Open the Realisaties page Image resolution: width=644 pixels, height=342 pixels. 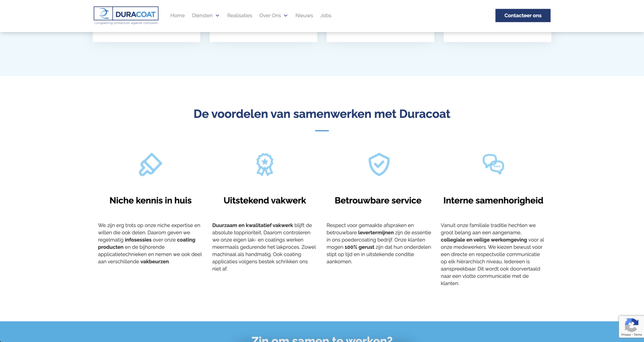pyautogui.click(x=239, y=15)
